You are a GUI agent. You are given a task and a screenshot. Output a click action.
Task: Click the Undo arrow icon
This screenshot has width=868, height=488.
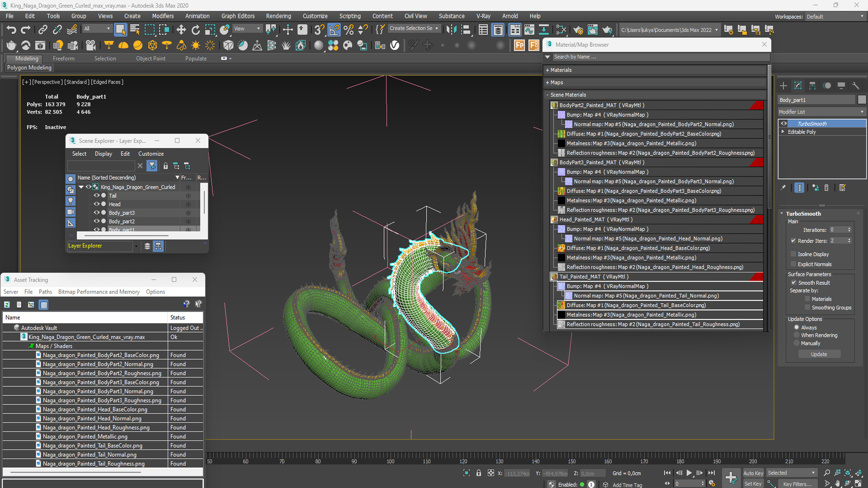point(11,30)
